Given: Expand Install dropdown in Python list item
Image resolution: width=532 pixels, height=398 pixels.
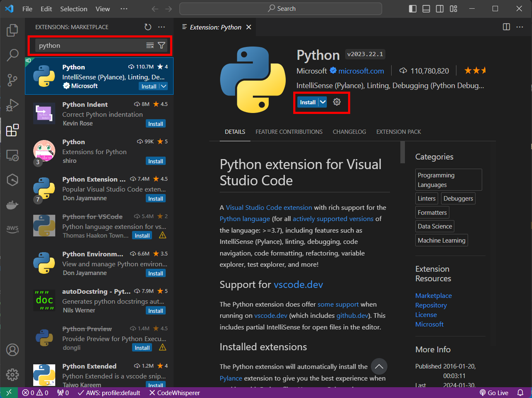Looking at the screenshot, I should [x=164, y=86].
